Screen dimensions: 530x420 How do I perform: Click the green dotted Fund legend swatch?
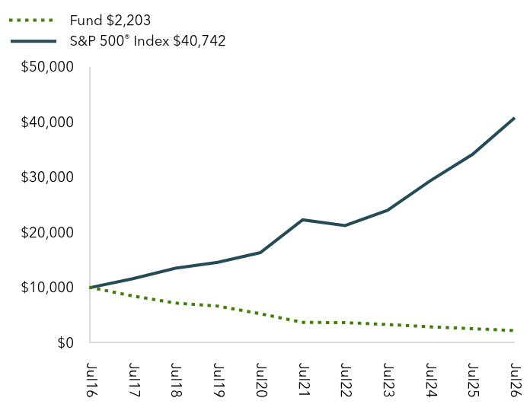(31, 21)
